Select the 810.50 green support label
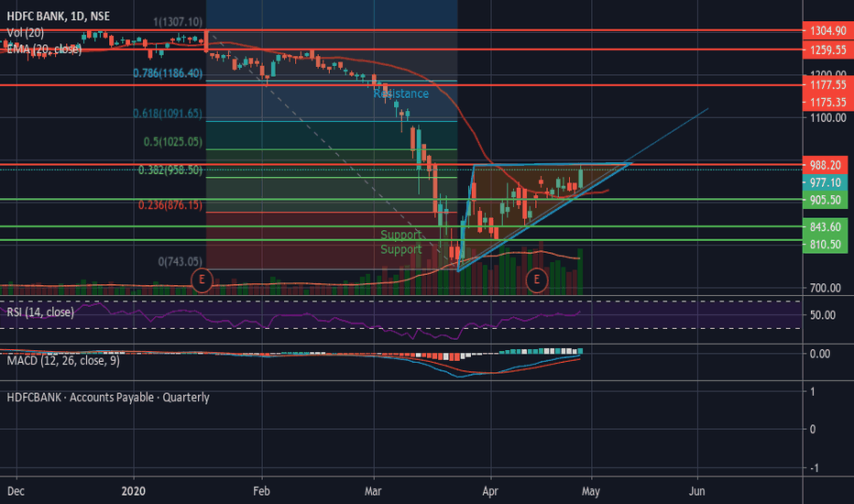Viewport: 854px width, 504px height. tap(825, 245)
